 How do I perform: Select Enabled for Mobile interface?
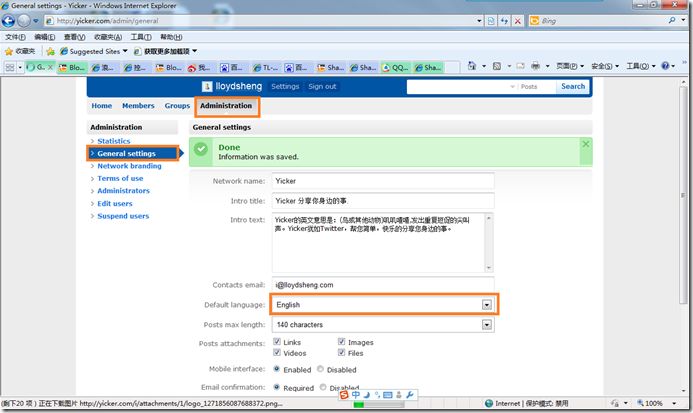point(277,369)
